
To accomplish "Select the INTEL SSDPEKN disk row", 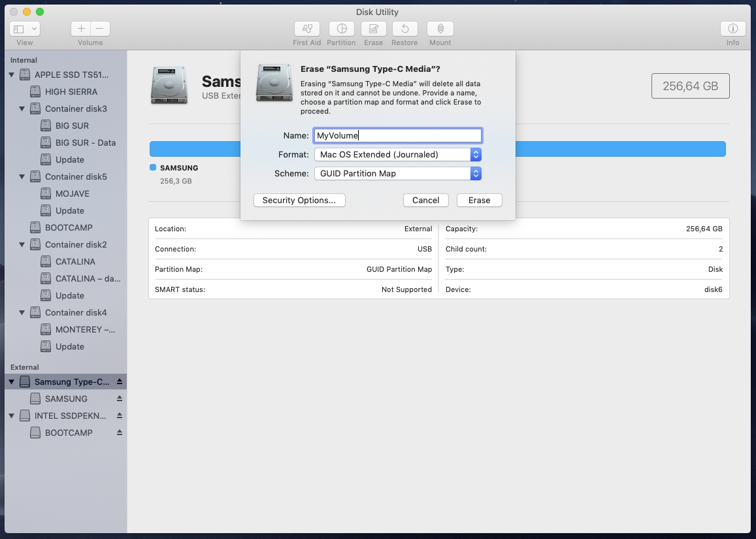I will [66, 416].
